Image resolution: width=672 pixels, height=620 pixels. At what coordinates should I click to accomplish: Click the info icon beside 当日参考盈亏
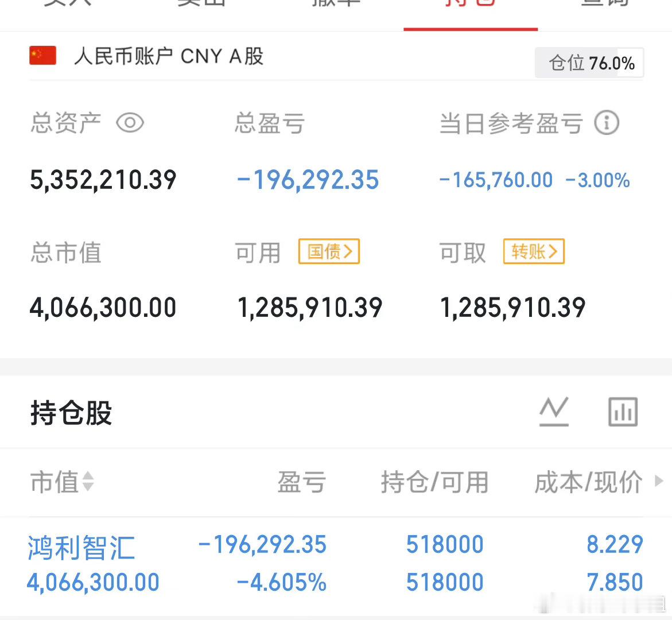pyautogui.click(x=608, y=122)
